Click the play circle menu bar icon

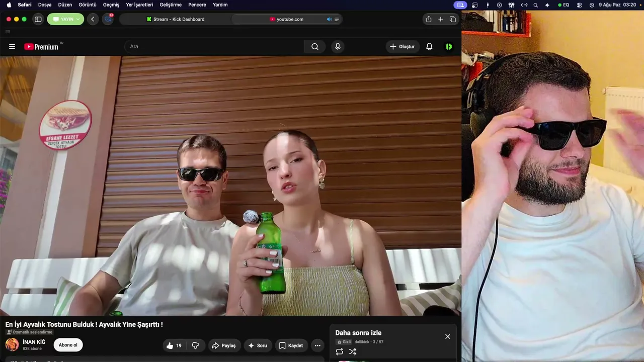pos(499,5)
